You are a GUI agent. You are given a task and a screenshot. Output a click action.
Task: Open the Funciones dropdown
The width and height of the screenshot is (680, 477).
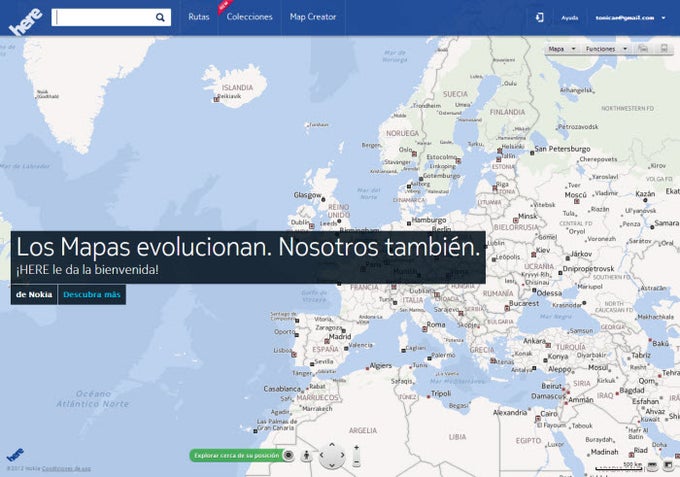point(606,49)
